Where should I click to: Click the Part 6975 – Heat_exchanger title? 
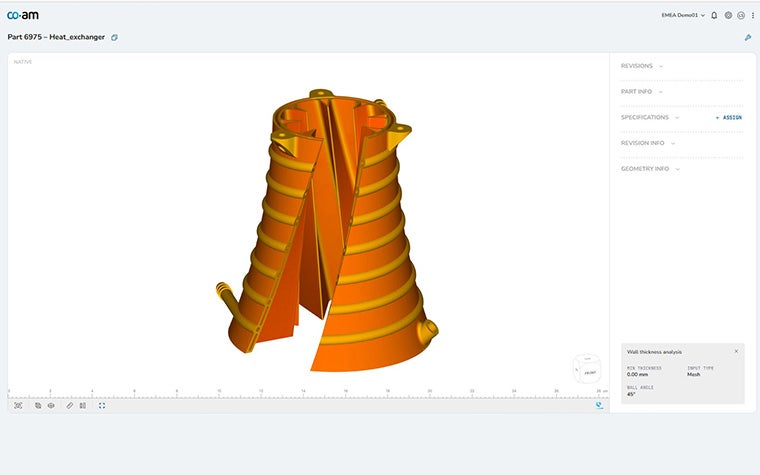pyautogui.click(x=56, y=37)
